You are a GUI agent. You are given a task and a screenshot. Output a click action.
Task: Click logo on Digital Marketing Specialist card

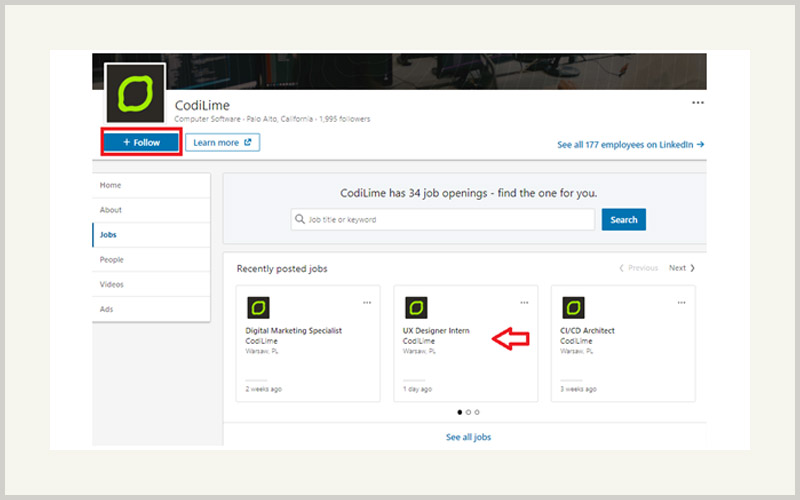258,308
